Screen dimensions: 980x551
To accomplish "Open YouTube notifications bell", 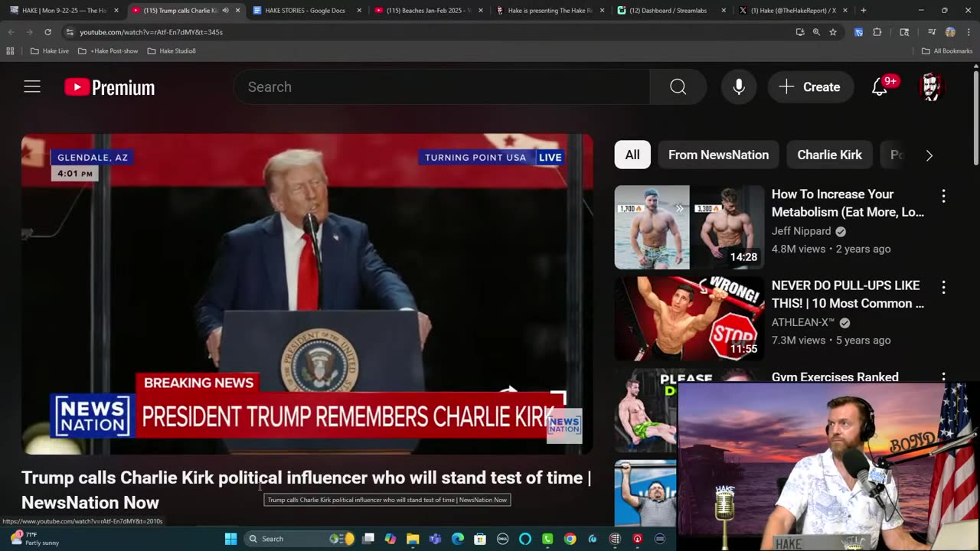I will (x=880, y=87).
